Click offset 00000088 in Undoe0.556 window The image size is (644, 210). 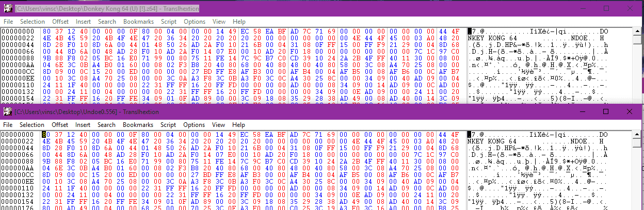17,161
